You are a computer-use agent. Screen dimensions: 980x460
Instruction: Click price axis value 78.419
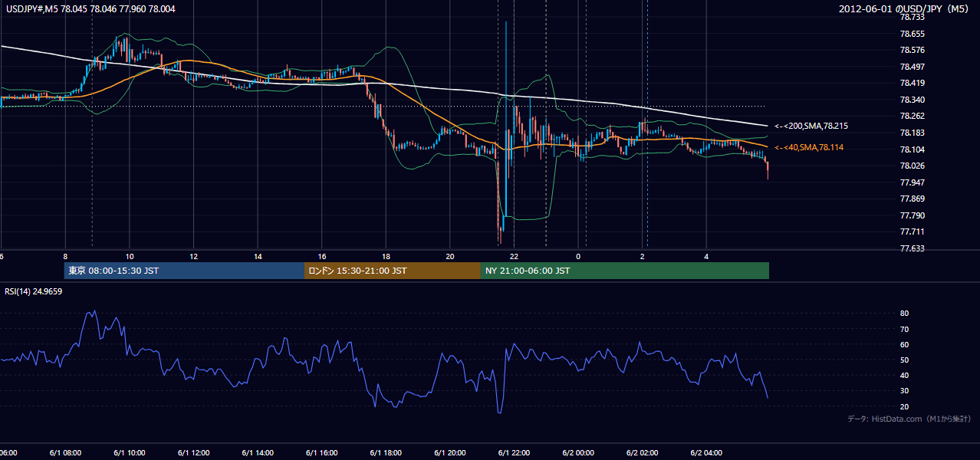click(x=913, y=83)
